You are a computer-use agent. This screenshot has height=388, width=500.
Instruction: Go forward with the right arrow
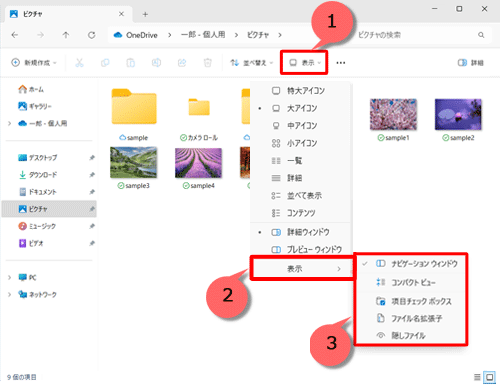(x=40, y=35)
